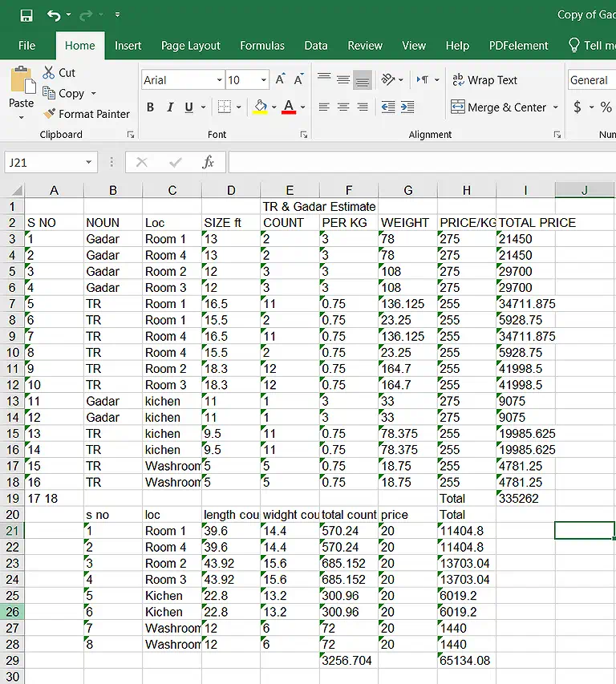Viewport: 616px width, 684px height.
Task: Click the Select All corner triangle
Action: (x=17, y=190)
